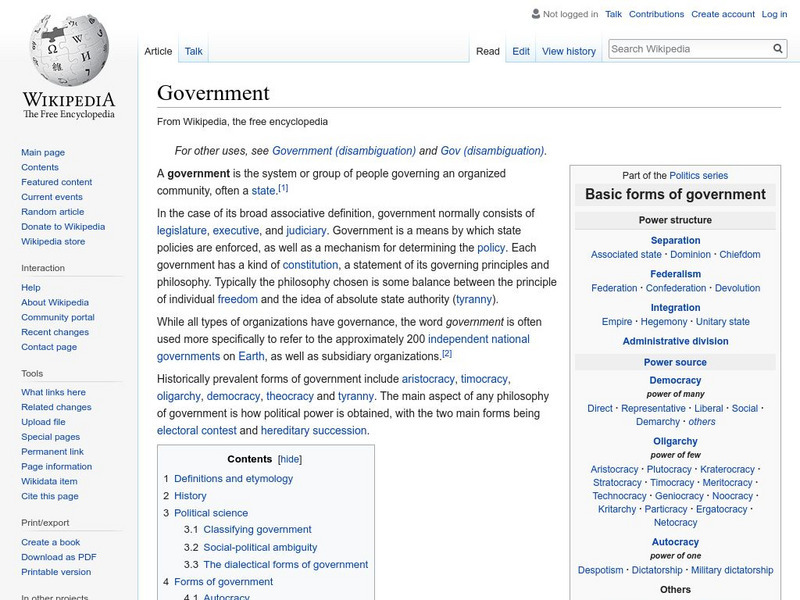Click Log in link
The width and height of the screenshot is (800, 600).
tap(774, 14)
